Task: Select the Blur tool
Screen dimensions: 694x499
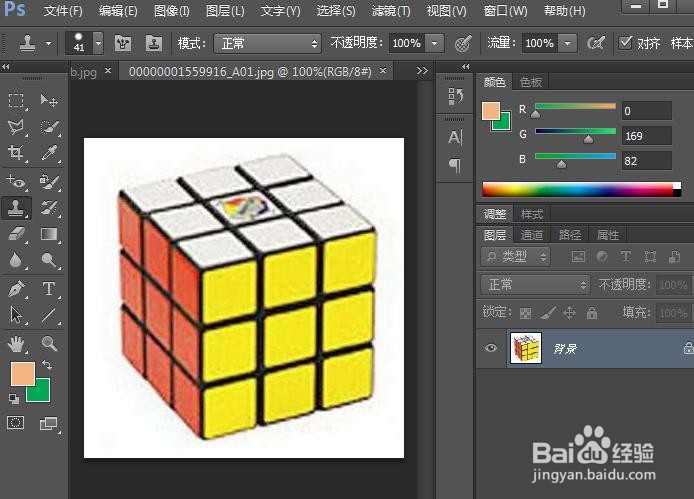Action: [x=16, y=260]
